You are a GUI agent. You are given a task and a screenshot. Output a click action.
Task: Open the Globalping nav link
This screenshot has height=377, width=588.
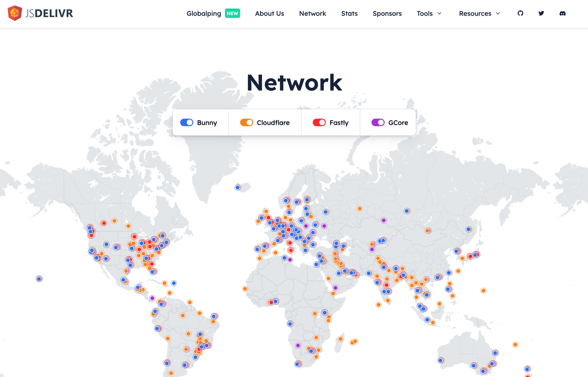point(204,13)
